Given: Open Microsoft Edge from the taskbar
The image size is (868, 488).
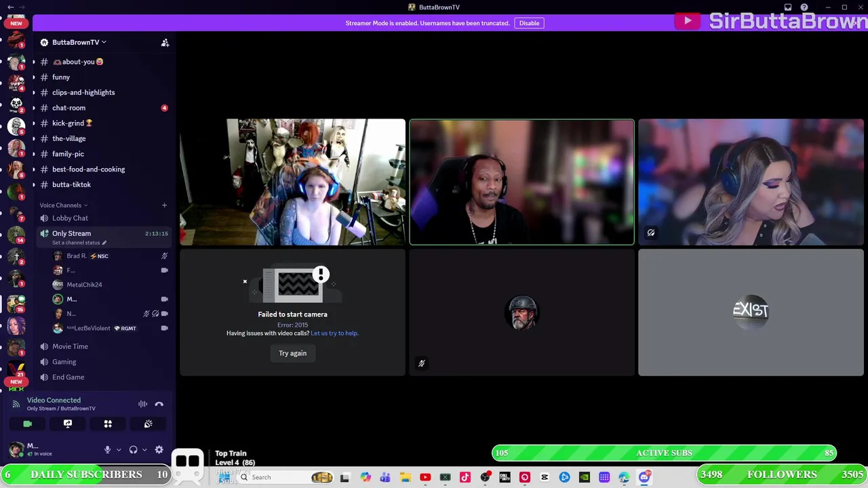Looking at the screenshot, I should click(625, 477).
